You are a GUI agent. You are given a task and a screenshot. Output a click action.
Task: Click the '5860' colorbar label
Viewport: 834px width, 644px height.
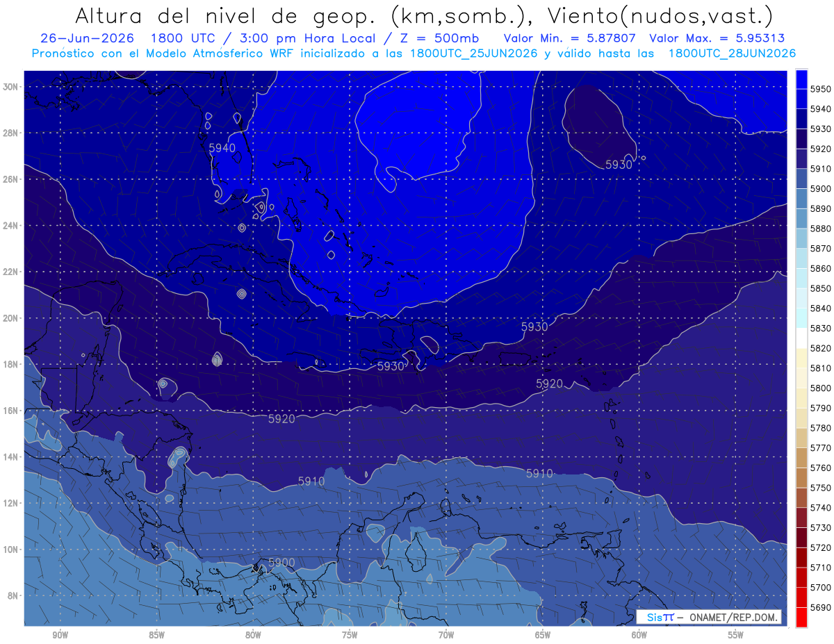821,268
